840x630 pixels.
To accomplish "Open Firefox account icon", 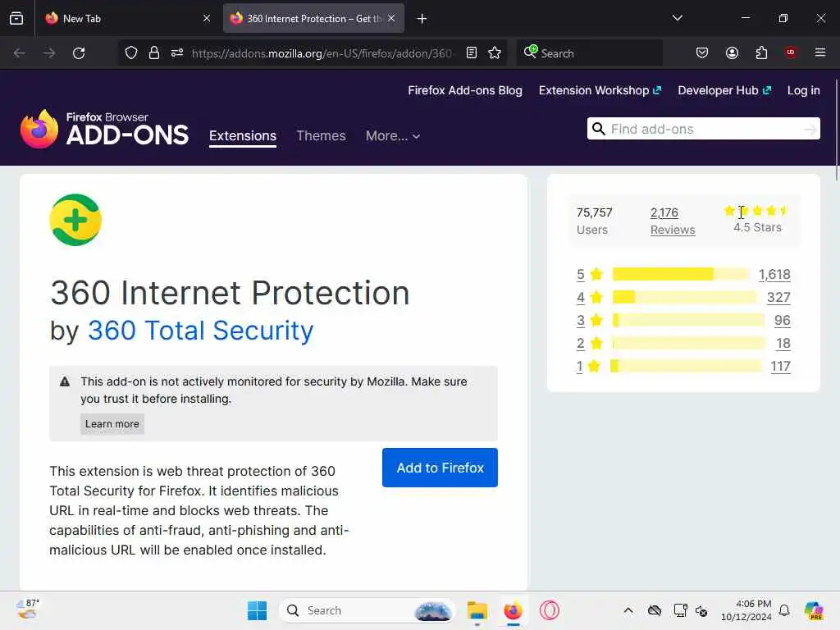I will tap(732, 52).
